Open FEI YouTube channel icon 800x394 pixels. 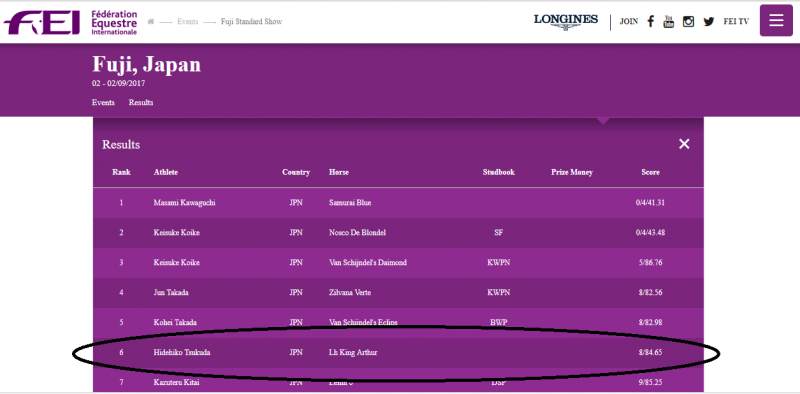pos(668,21)
